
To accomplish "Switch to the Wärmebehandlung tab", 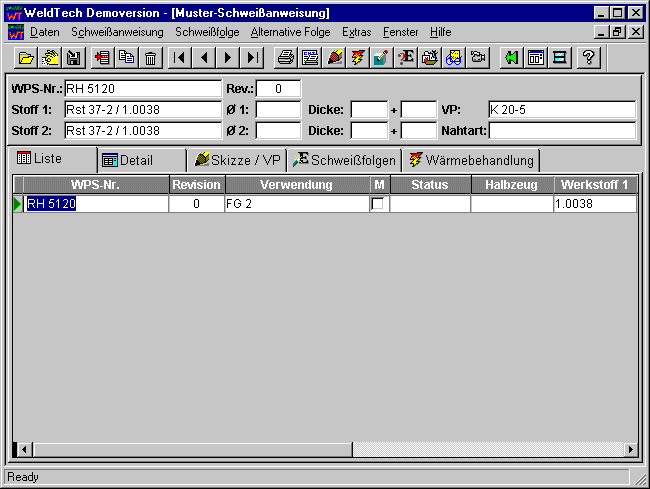I will click(x=472, y=160).
